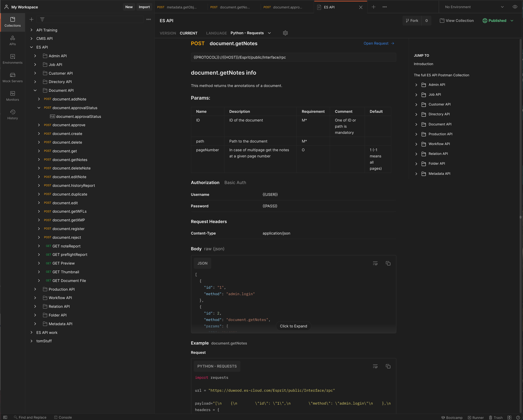Open Trash from status bar
Screen dimensions: 523x420
(x=496, y=417)
